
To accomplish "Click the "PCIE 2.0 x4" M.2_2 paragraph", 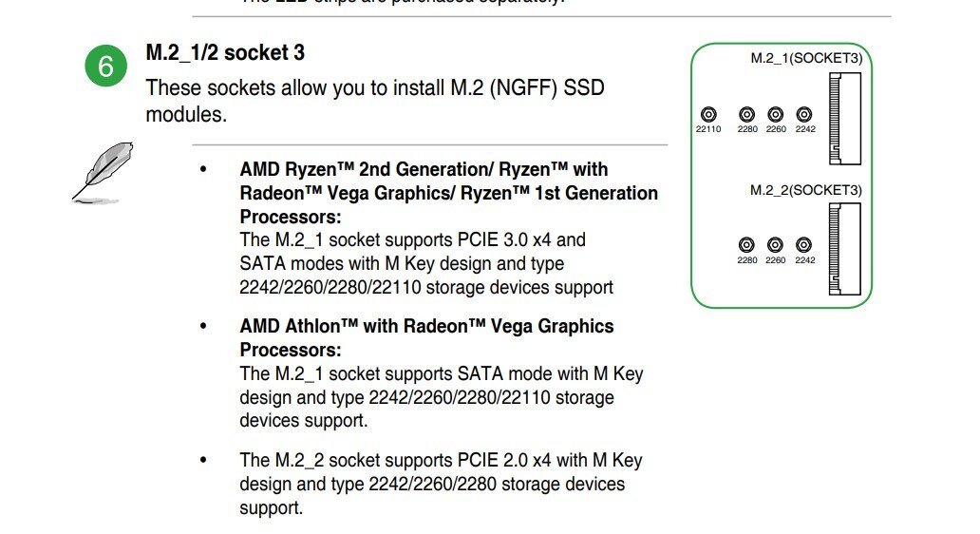I will click(441, 484).
